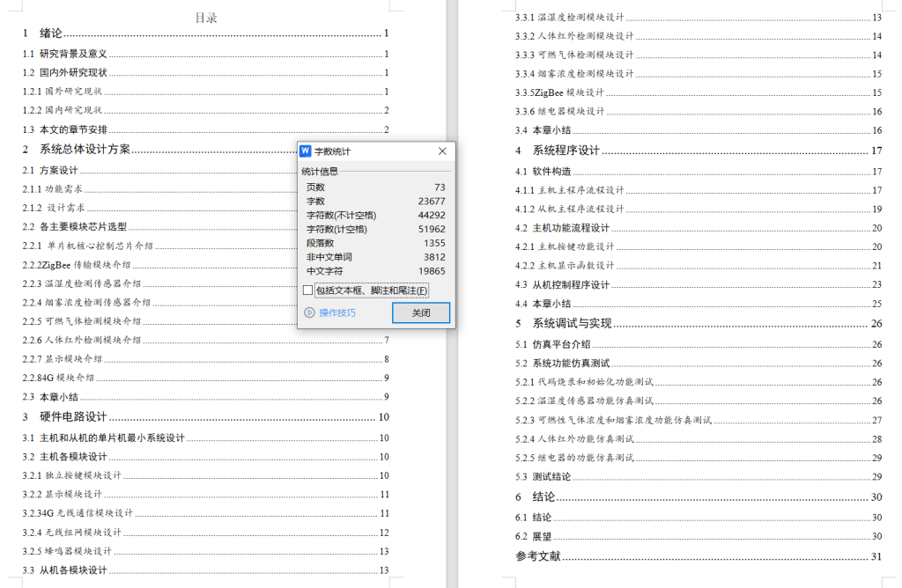Image resolution: width=902 pixels, height=588 pixels.
Task: Click the 关闭 button to dismiss word count
Action: pos(420,312)
